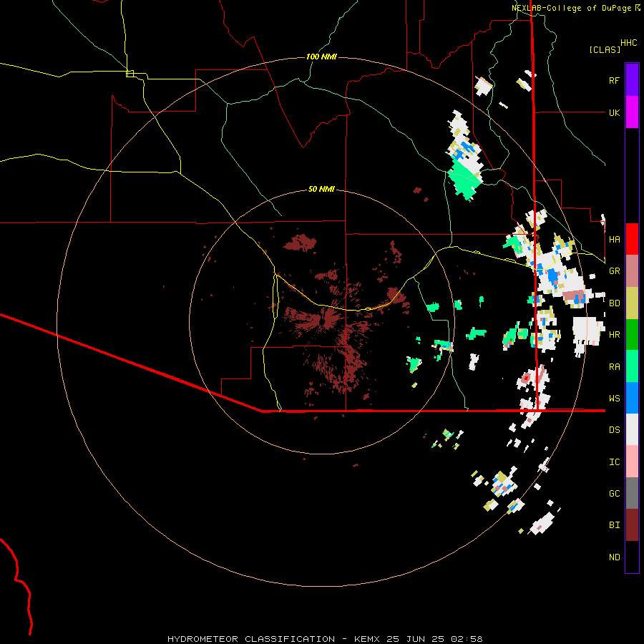Click the UK magenta legend swatch
The image size is (644, 644).
coord(632,112)
